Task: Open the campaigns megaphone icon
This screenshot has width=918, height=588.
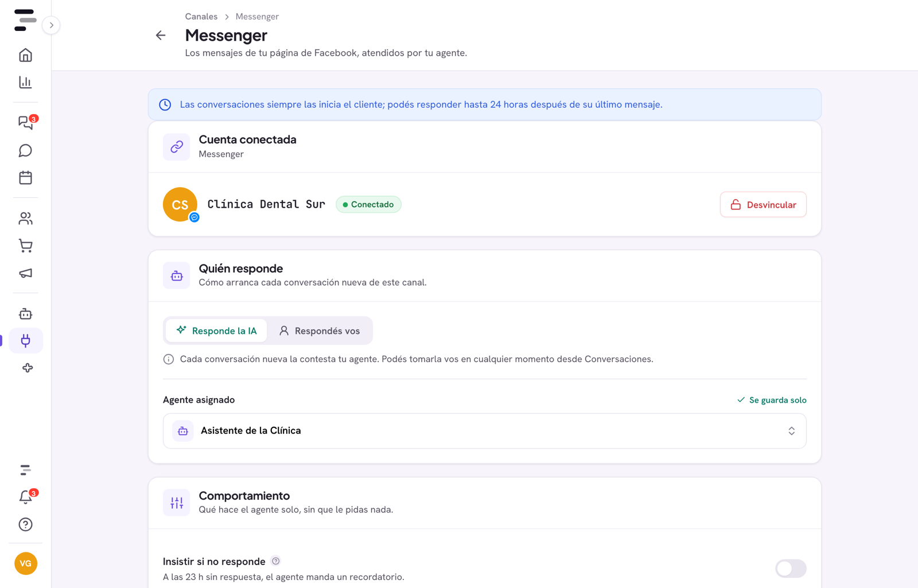Action: pyautogui.click(x=25, y=273)
